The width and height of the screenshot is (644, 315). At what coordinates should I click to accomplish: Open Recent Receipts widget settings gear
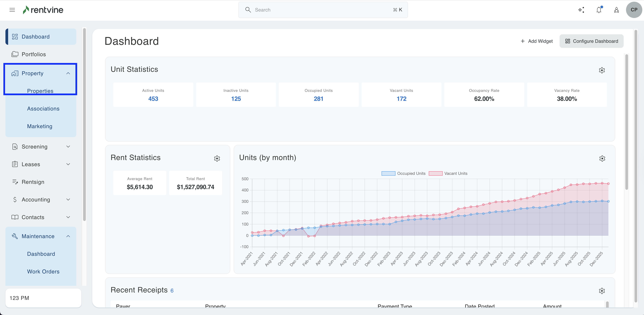pyautogui.click(x=602, y=291)
